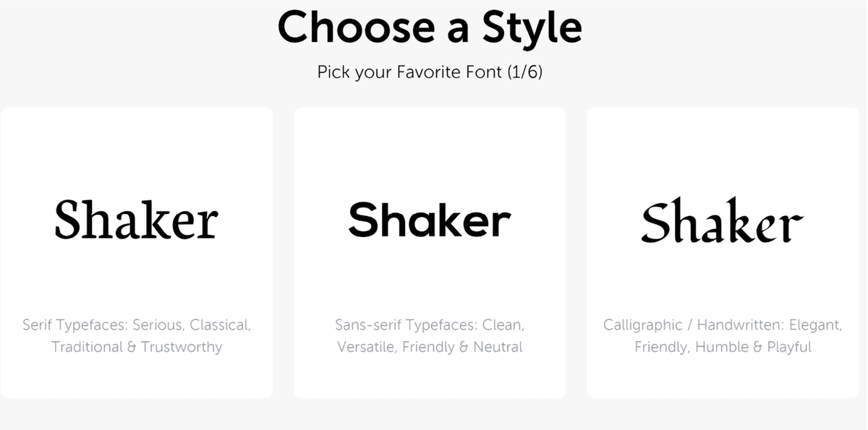This screenshot has height=430, width=868.
Task: Click the word "Playful" in calligraphic description
Action: (x=788, y=347)
